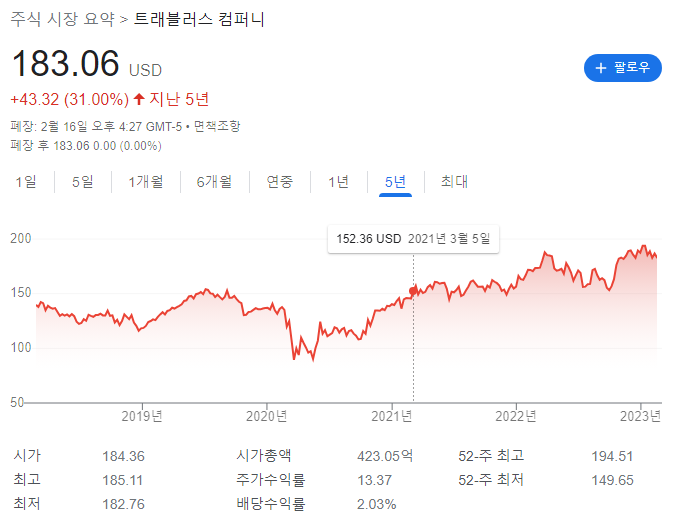673x519 pixels.
Task: Click the 시가총액 value 423.05억
Action: tap(385, 456)
